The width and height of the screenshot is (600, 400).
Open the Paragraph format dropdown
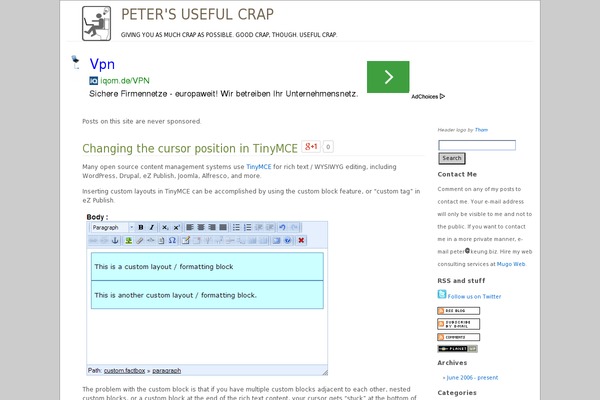click(112, 227)
